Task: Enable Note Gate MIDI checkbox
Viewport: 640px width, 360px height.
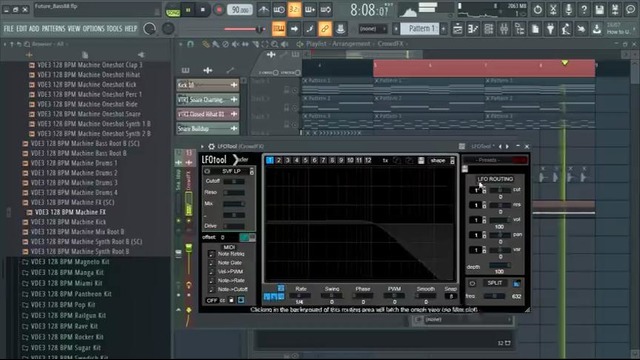Action: tap(211, 263)
